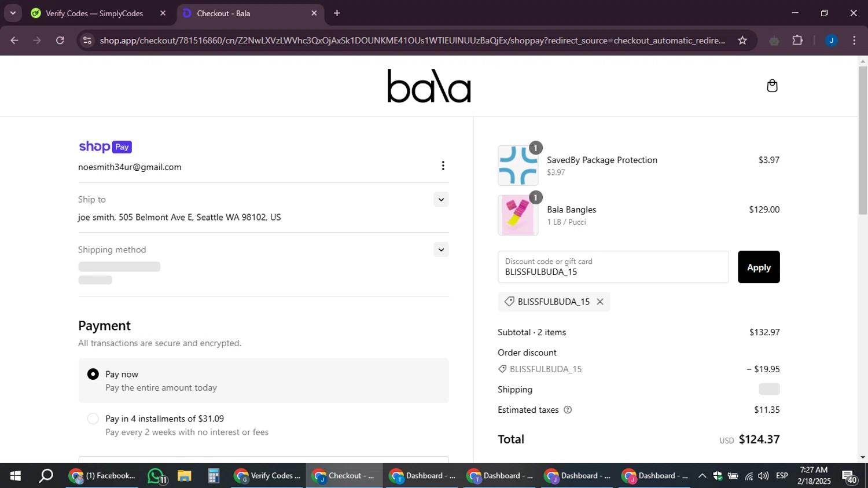Open the tab search dropdown arrow
The height and width of the screenshot is (488, 868).
(x=13, y=13)
